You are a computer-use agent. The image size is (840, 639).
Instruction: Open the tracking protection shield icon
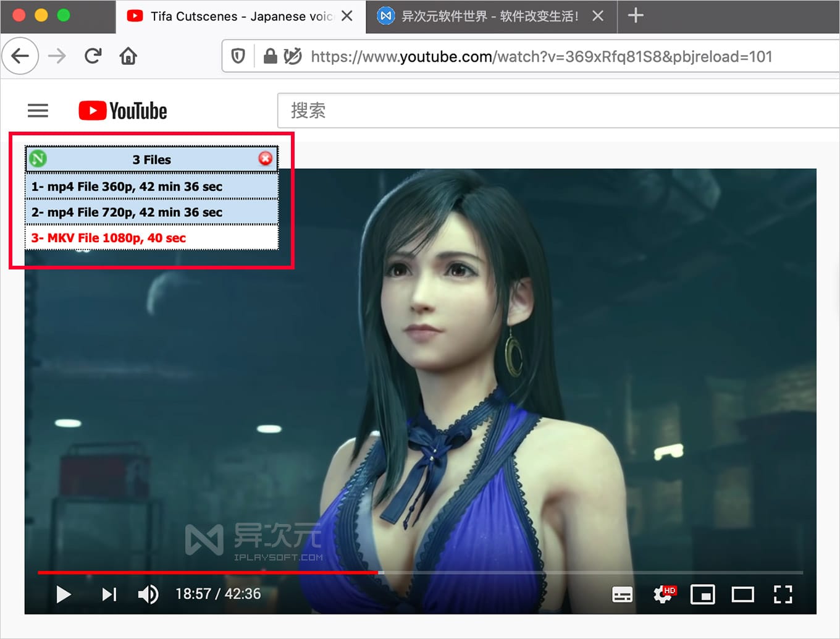(238, 56)
